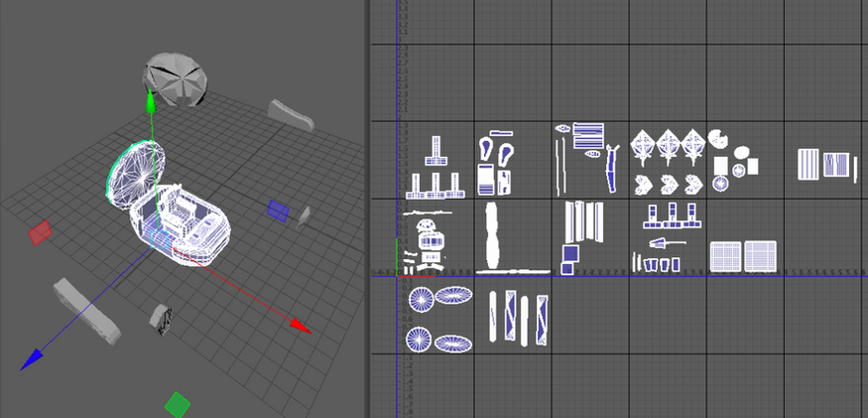Select the notched Pac-Man shaped UV shell
This screenshot has width=868, height=418.
[718, 138]
